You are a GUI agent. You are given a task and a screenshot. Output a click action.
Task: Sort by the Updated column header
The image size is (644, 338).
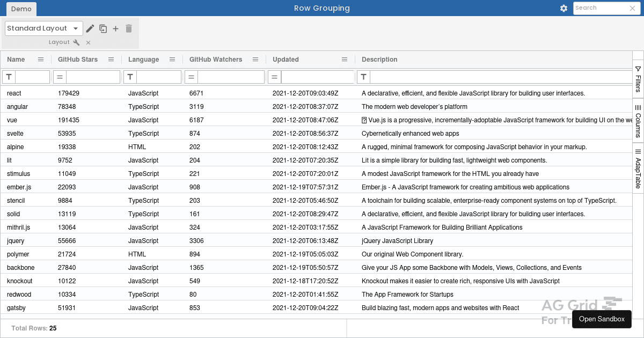(286, 60)
